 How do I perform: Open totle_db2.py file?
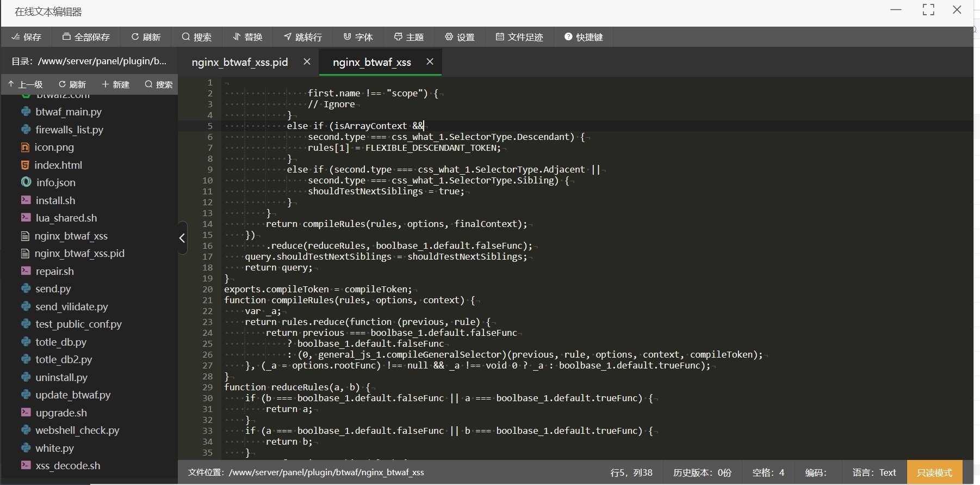(64, 359)
